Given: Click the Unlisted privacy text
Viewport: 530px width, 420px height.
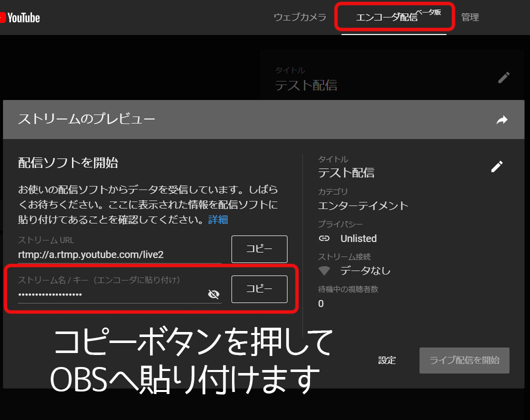Looking at the screenshot, I should 358,238.
